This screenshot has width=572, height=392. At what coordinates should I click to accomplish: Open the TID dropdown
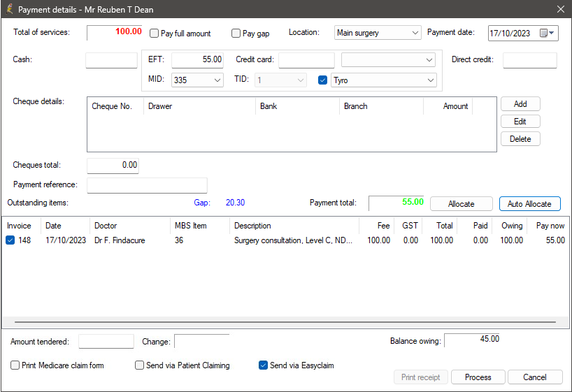[280, 80]
